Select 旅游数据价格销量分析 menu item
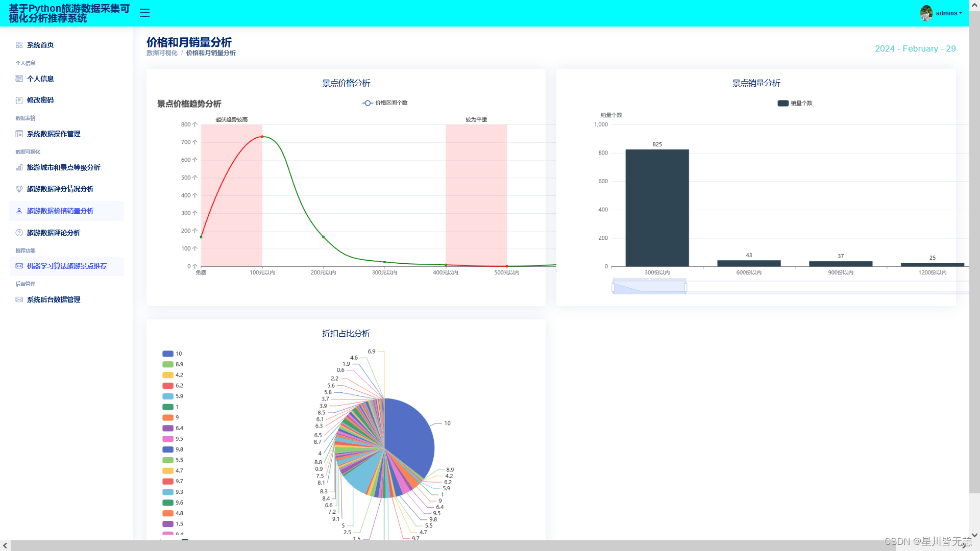Viewport: 980px width, 551px height. (66, 211)
